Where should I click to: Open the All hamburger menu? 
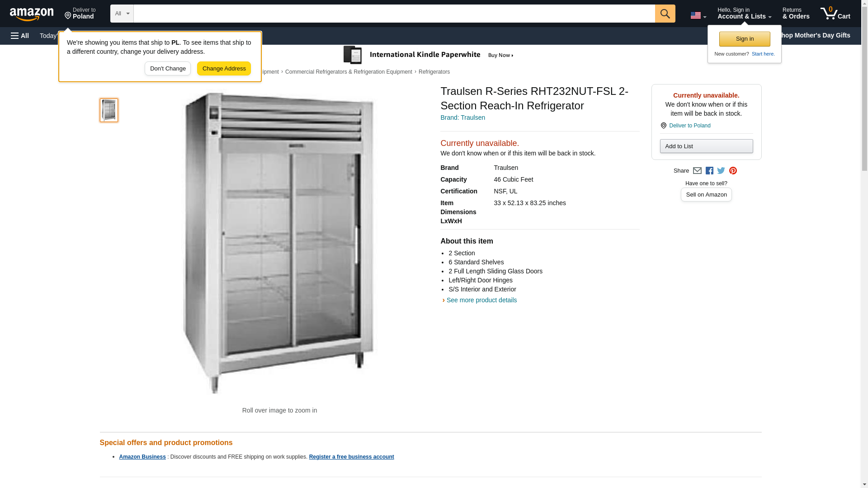[20, 36]
